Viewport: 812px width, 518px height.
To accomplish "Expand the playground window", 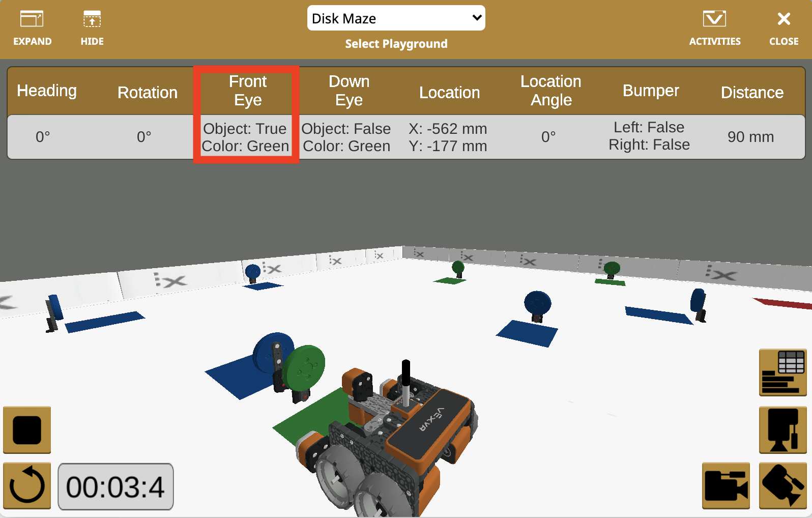I will click(32, 28).
